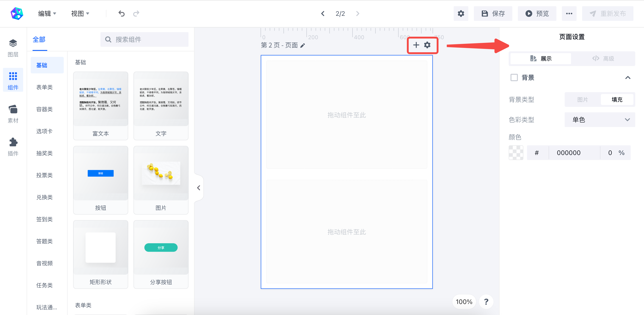Click the 重新发布 republish button
This screenshot has height=315, width=644.
click(608, 14)
